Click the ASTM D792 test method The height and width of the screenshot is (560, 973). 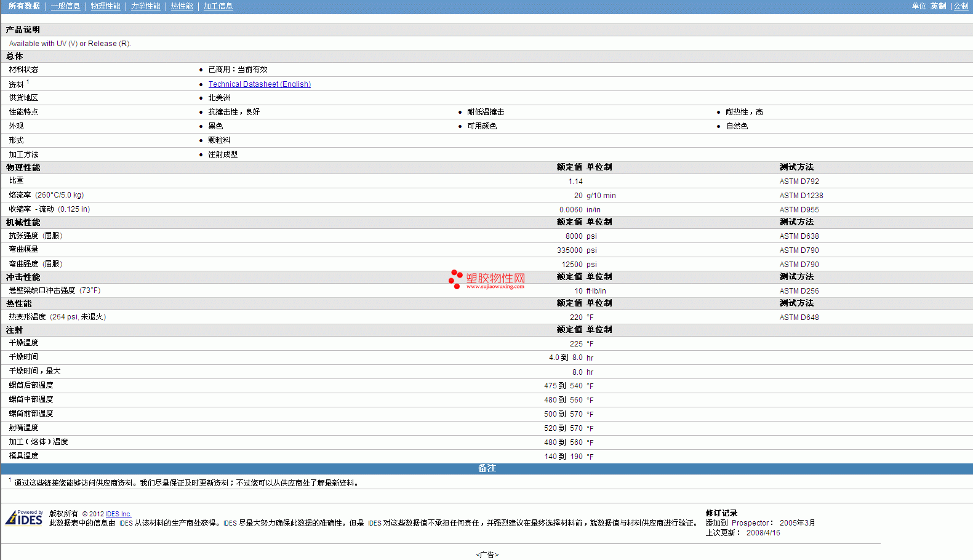pos(799,182)
